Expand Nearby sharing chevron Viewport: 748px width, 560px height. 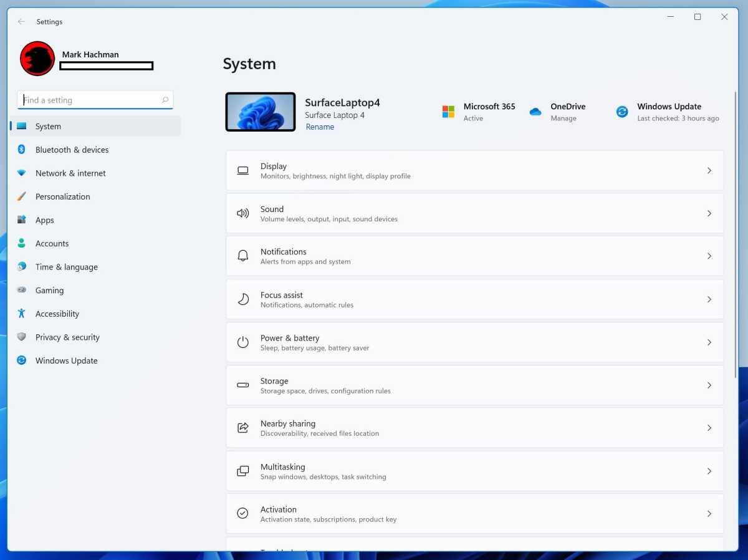click(709, 428)
